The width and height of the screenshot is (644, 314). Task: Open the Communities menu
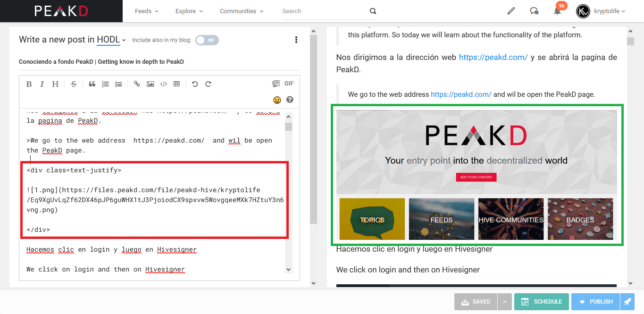pyautogui.click(x=242, y=11)
